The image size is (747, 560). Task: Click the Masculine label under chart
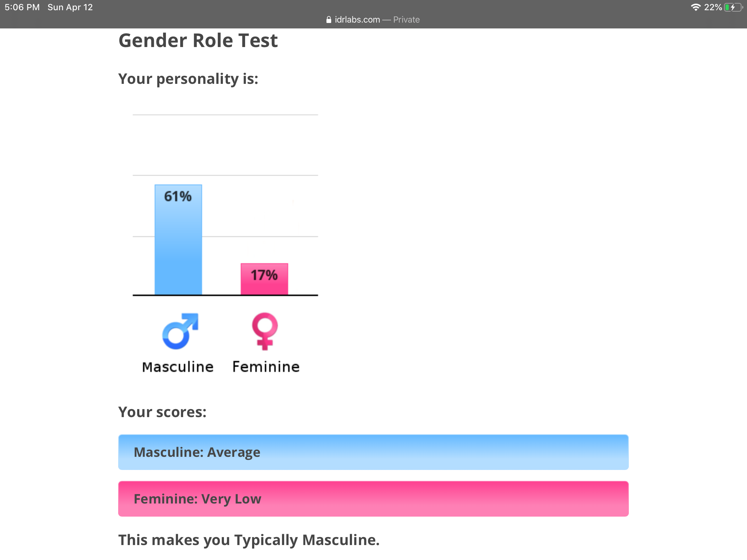(x=178, y=367)
